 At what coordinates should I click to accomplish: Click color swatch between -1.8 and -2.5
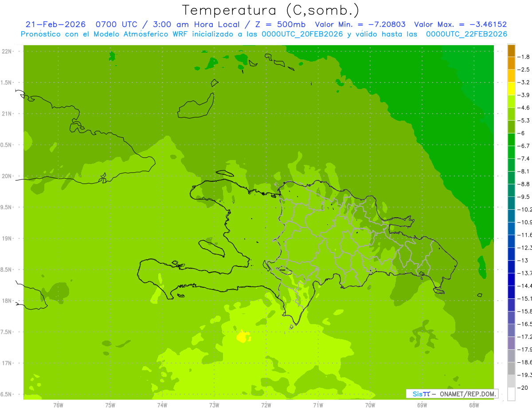pyautogui.click(x=511, y=63)
